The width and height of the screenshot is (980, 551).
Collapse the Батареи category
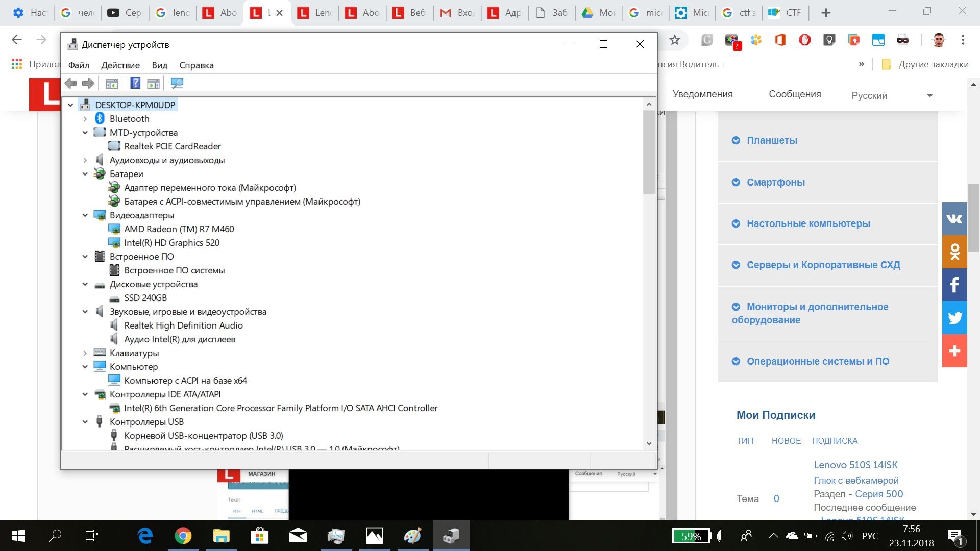click(85, 174)
